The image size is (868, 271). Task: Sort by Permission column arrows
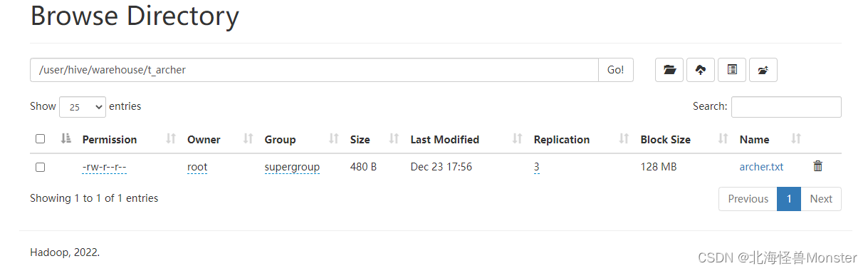click(x=171, y=139)
